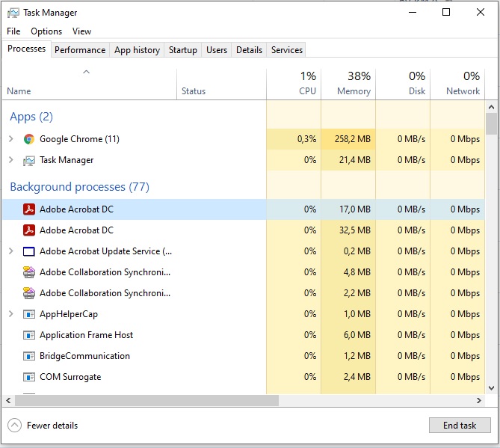
Task: Open the Users tab
Action: (x=217, y=50)
